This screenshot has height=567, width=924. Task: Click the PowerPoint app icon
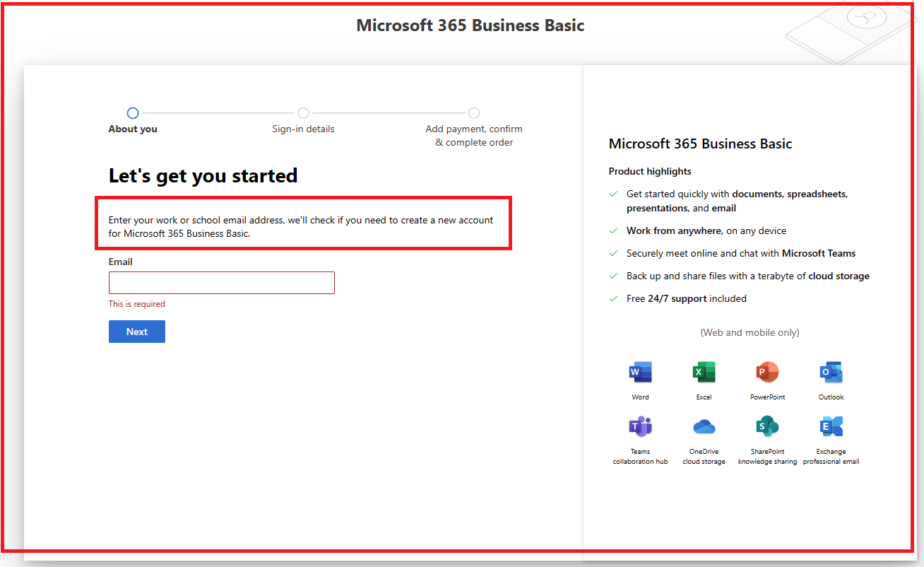pos(767,370)
